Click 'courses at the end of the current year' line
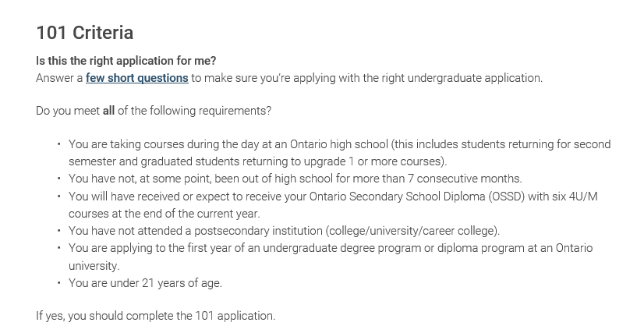The width and height of the screenshot is (644, 333). [x=165, y=214]
